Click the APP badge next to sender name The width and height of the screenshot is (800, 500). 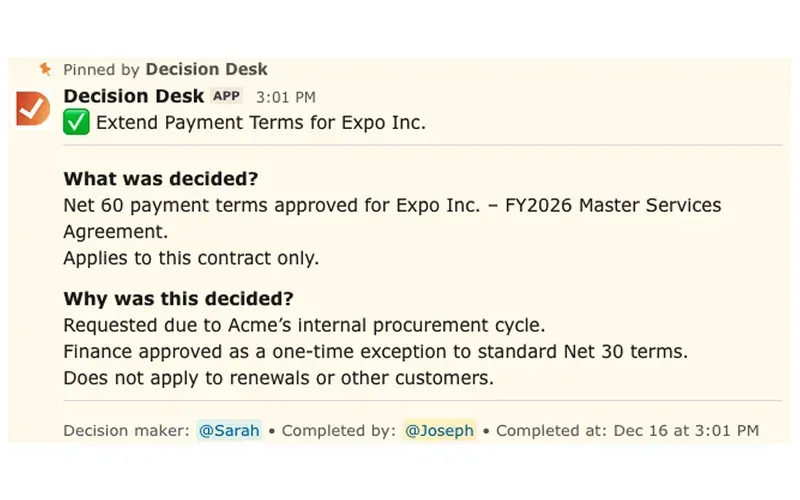(226, 96)
